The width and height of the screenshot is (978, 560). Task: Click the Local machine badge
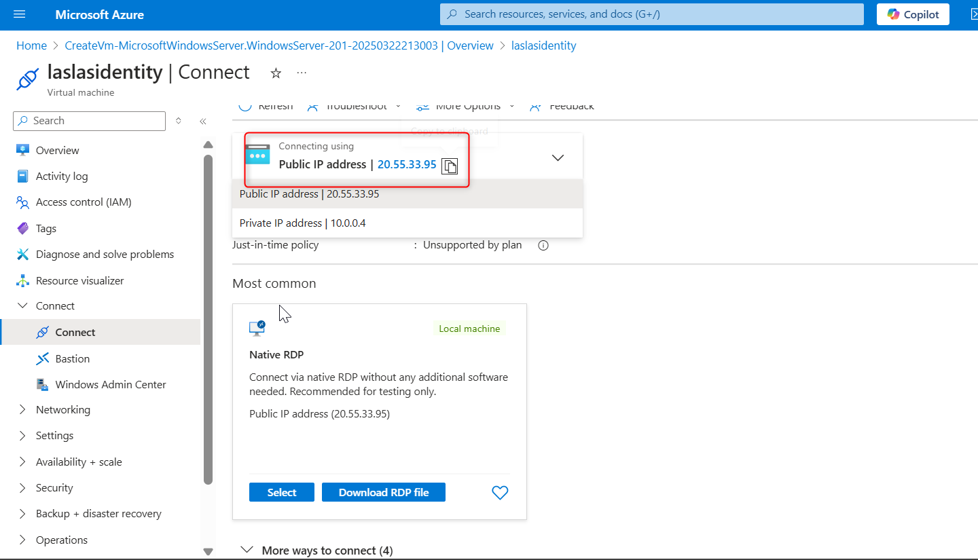469,329
